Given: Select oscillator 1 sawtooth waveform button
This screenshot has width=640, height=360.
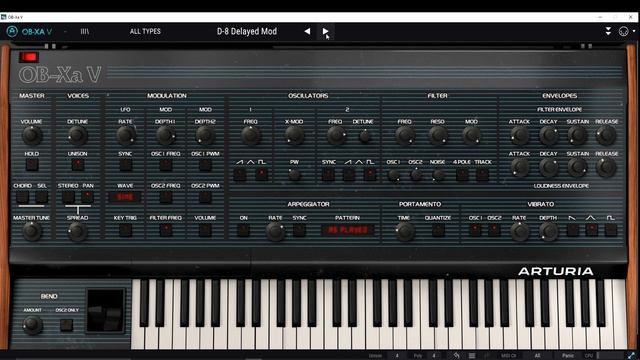Looking at the screenshot, I should [x=240, y=174].
